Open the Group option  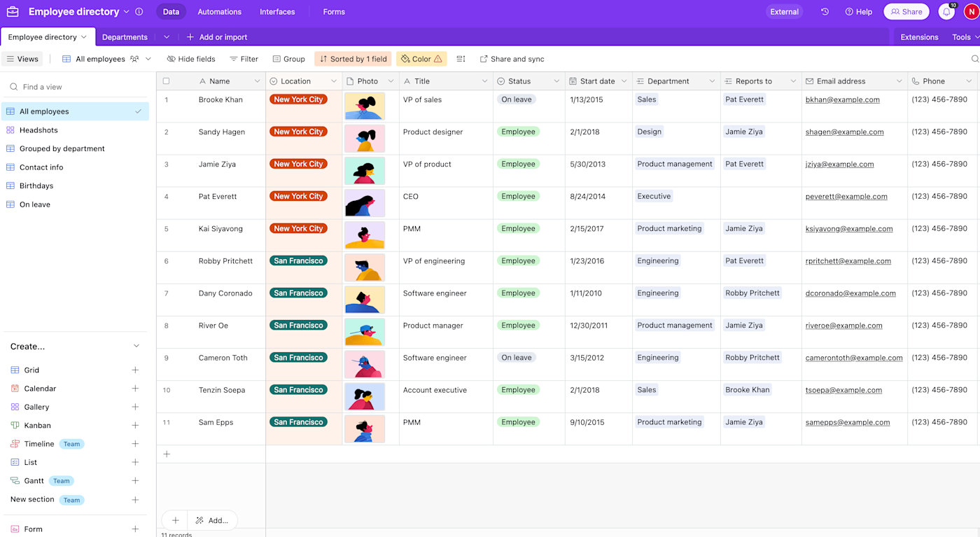pos(288,60)
